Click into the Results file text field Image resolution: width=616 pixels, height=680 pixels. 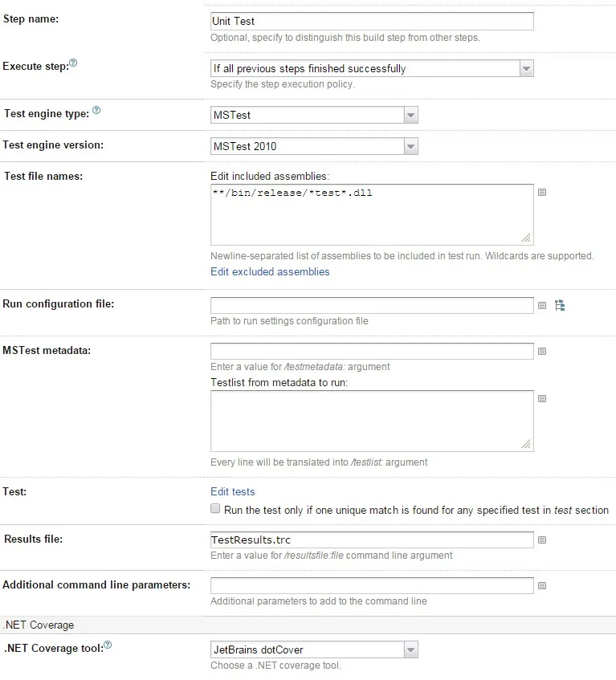click(372, 540)
